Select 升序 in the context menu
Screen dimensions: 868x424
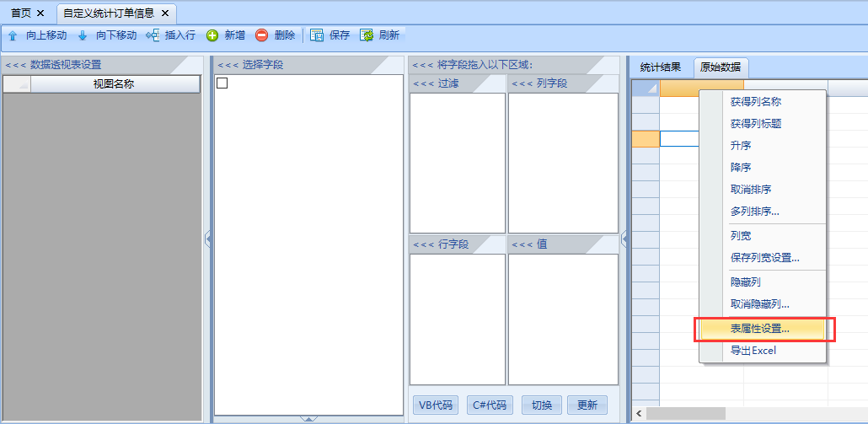(x=764, y=146)
